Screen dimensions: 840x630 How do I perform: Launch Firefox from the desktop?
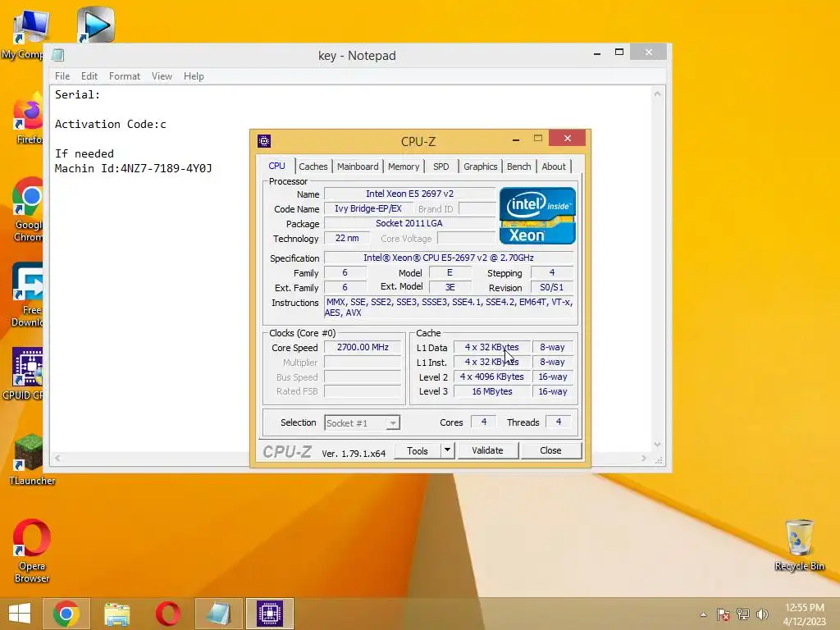[x=29, y=119]
